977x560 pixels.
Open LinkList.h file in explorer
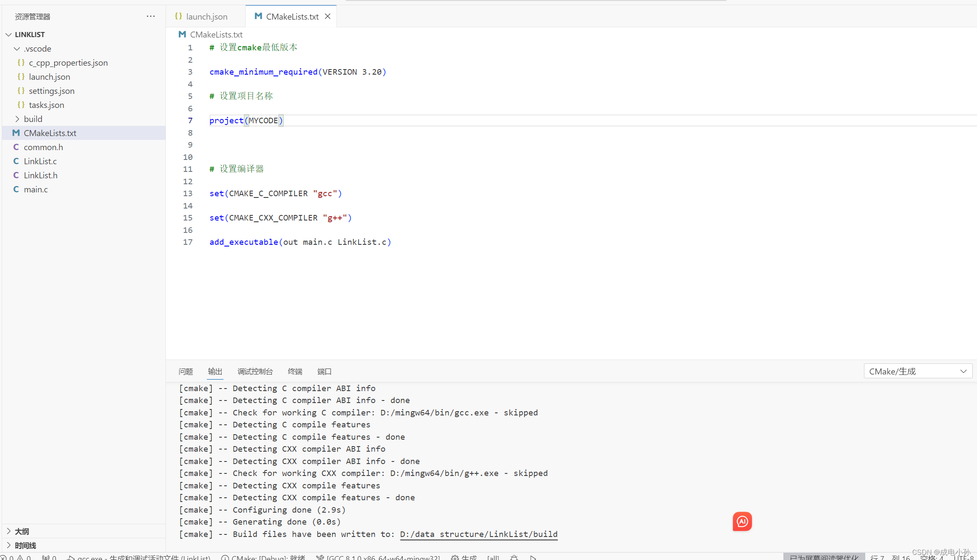coord(41,175)
